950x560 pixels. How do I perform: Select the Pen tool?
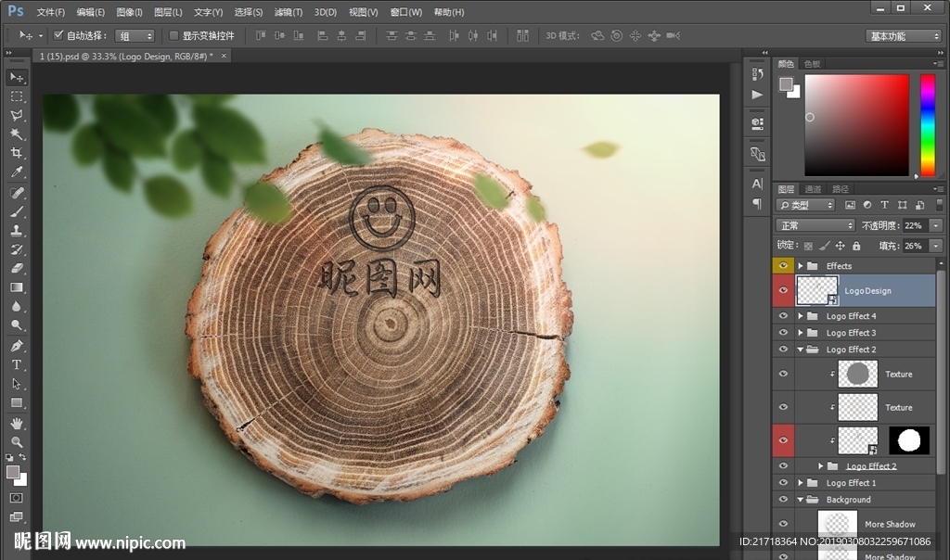tap(17, 347)
